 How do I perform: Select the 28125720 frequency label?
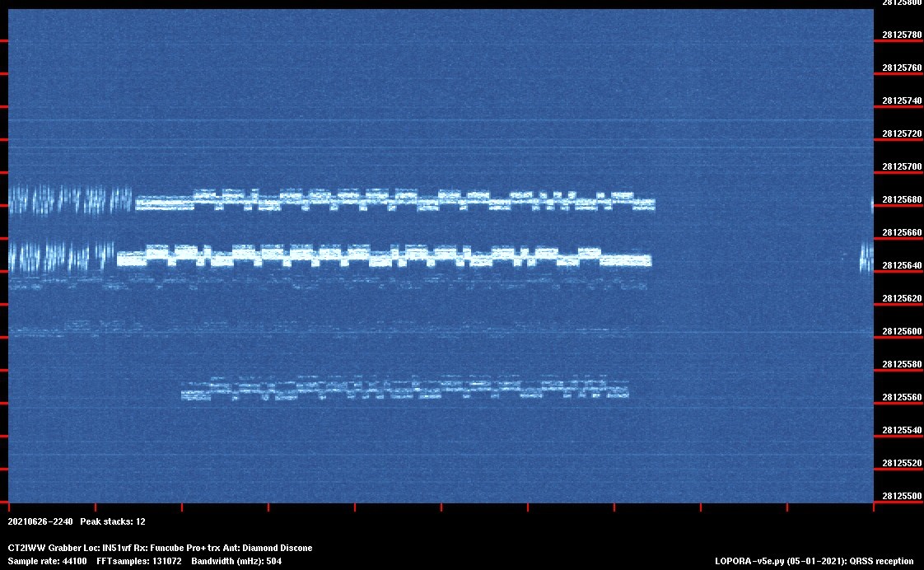click(902, 133)
